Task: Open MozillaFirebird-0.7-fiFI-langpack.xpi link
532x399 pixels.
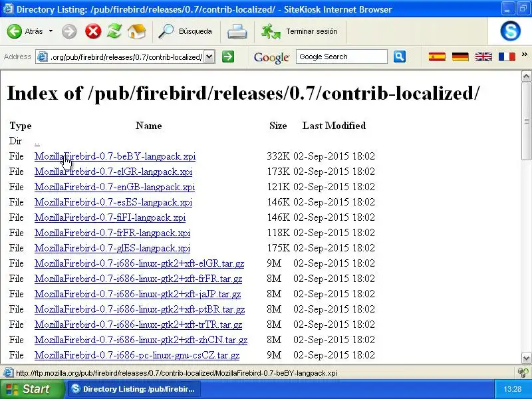Action: click(x=110, y=217)
